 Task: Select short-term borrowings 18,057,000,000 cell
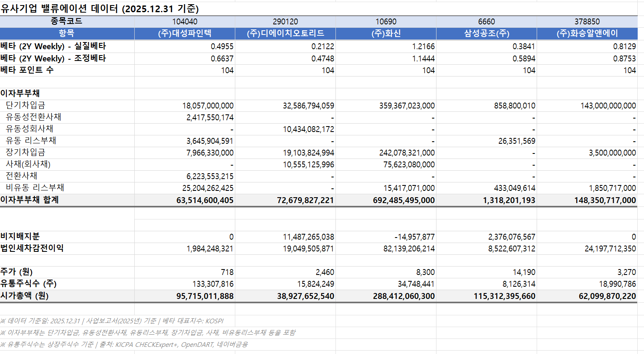point(208,106)
